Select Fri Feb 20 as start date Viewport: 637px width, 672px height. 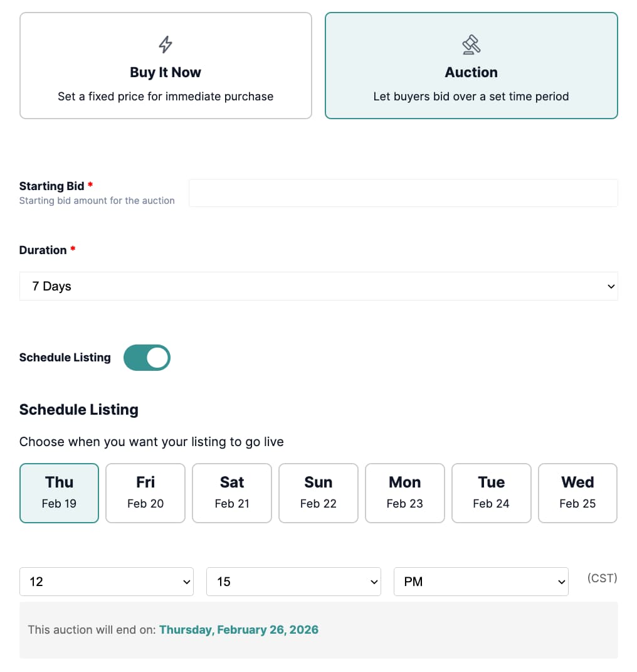(145, 493)
